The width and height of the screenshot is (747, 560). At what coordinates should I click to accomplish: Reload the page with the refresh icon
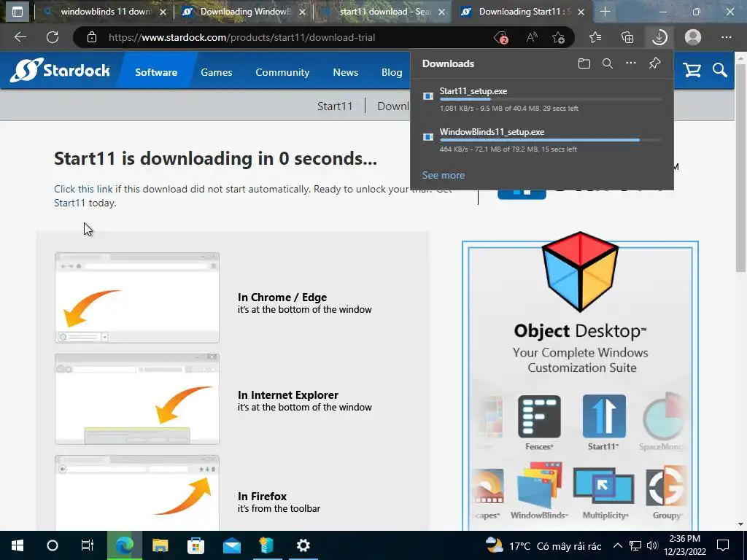click(x=53, y=37)
